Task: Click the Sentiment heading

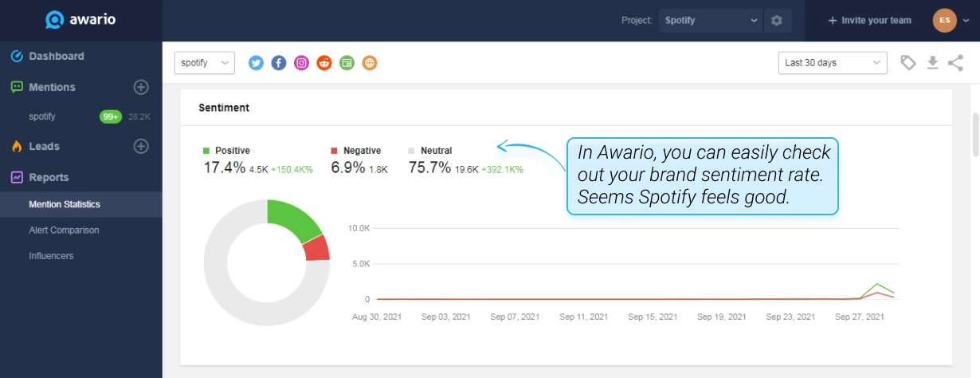Action: pyautogui.click(x=224, y=108)
